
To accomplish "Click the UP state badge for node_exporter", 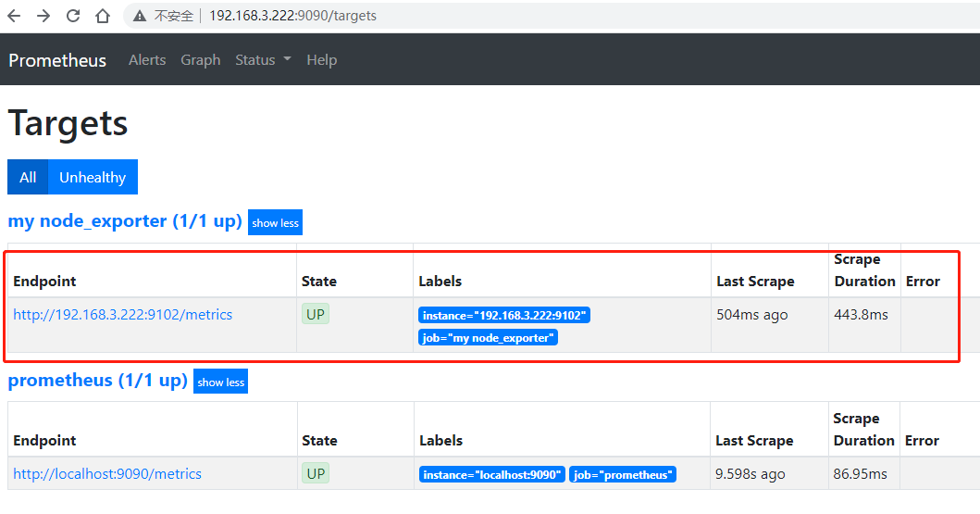I will point(316,314).
